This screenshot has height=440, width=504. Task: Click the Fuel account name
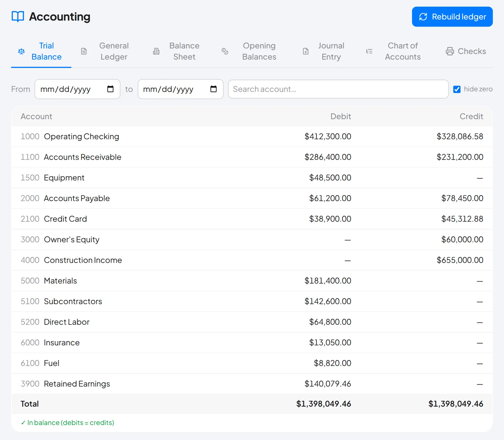(x=52, y=363)
